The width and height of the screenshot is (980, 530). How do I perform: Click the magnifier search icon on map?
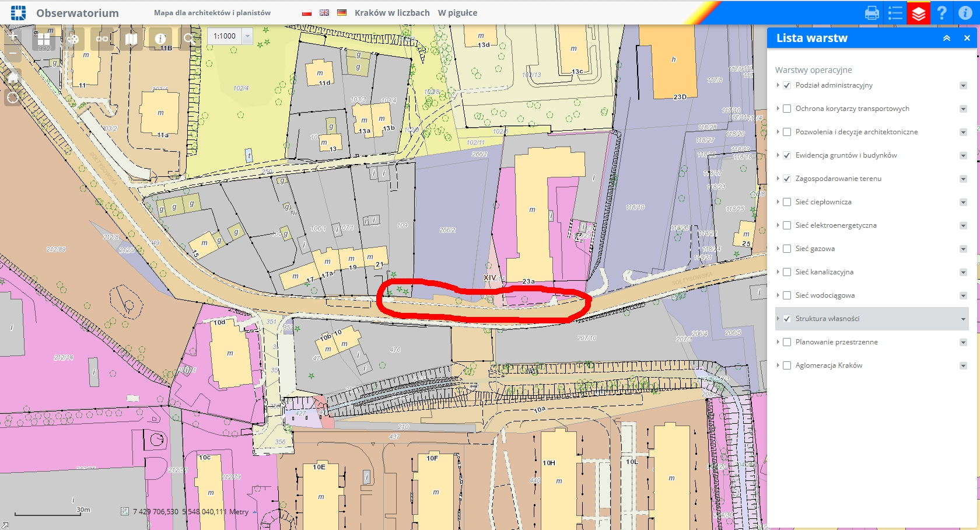pyautogui.click(x=189, y=39)
